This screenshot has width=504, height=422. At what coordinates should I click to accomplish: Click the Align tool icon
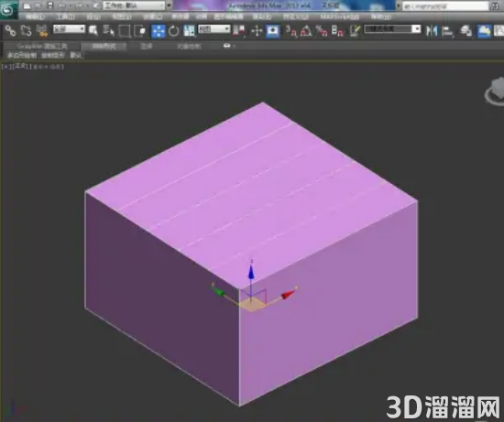(x=447, y=31)
